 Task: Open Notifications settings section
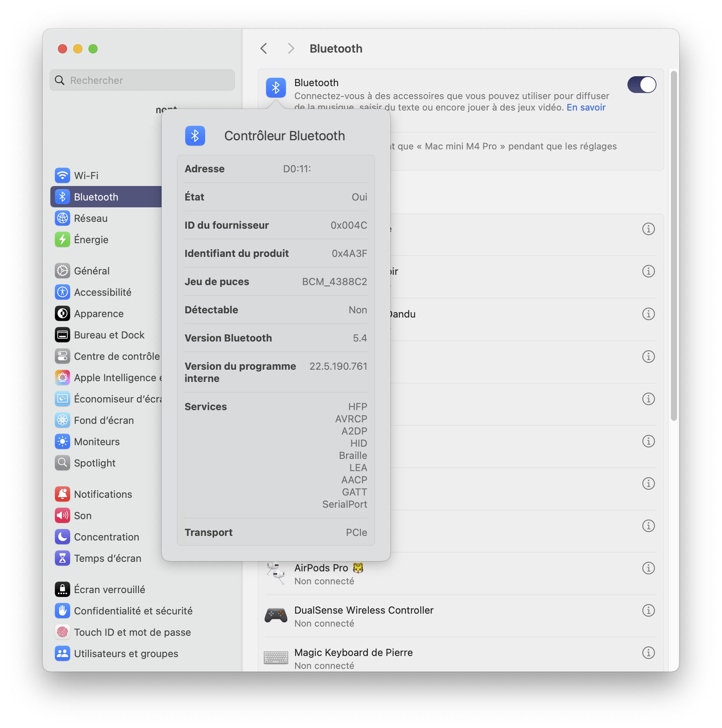point(106,494)
